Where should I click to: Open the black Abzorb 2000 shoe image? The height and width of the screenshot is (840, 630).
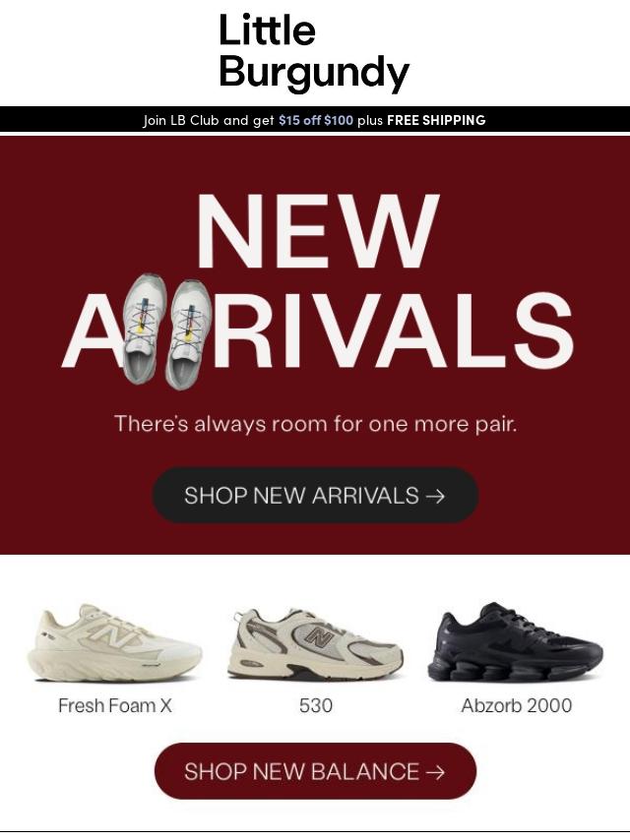515,642
